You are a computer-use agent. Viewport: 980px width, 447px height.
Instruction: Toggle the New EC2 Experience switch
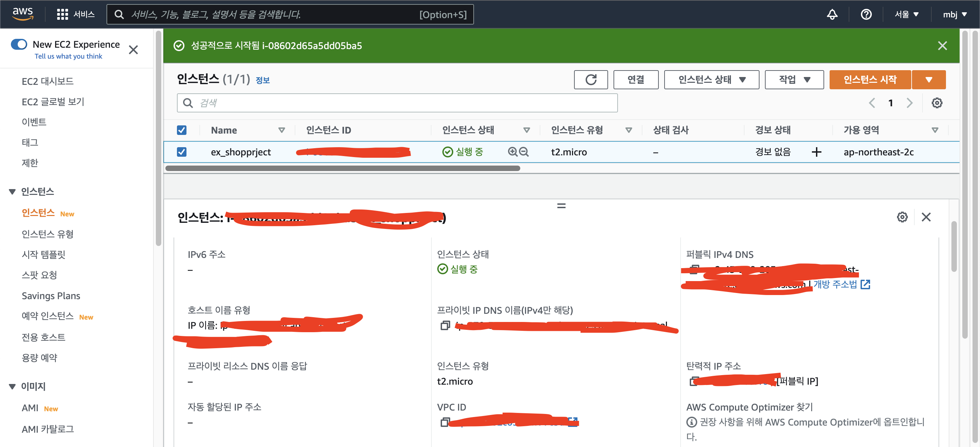click(19, 45)
